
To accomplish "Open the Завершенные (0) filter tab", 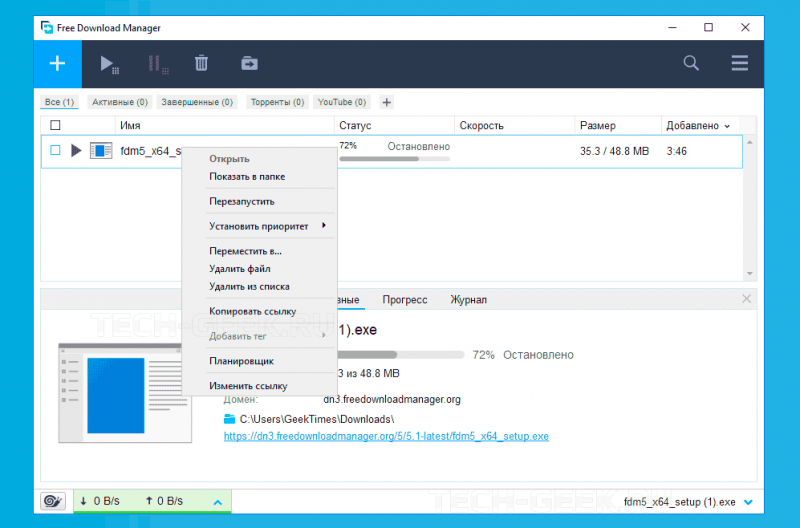I will point(197,102).
